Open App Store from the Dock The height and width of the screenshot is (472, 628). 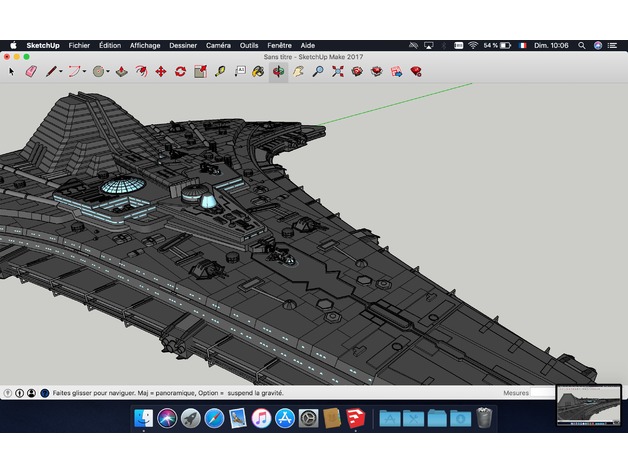click(x=285, y=418)
